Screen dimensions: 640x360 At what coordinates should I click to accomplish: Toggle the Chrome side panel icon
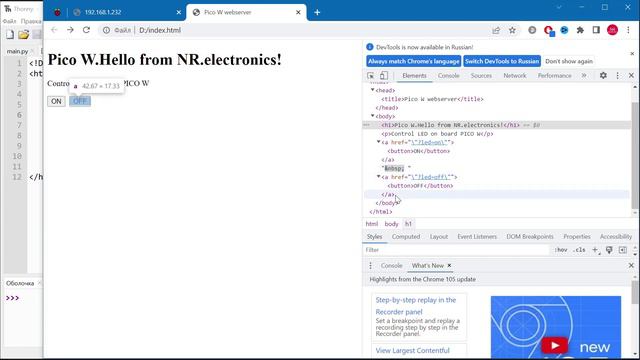pyautogui.click(x=596, y=30)
